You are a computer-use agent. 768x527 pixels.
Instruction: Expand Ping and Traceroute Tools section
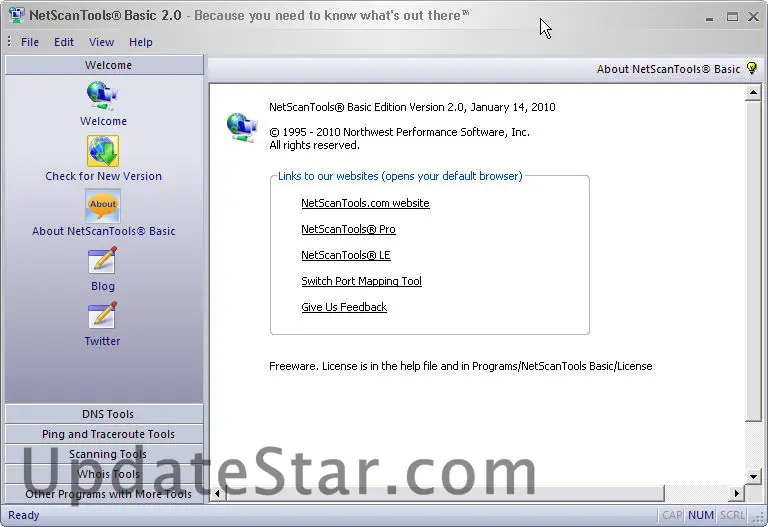pyautogui.click(x=104, y=434)
